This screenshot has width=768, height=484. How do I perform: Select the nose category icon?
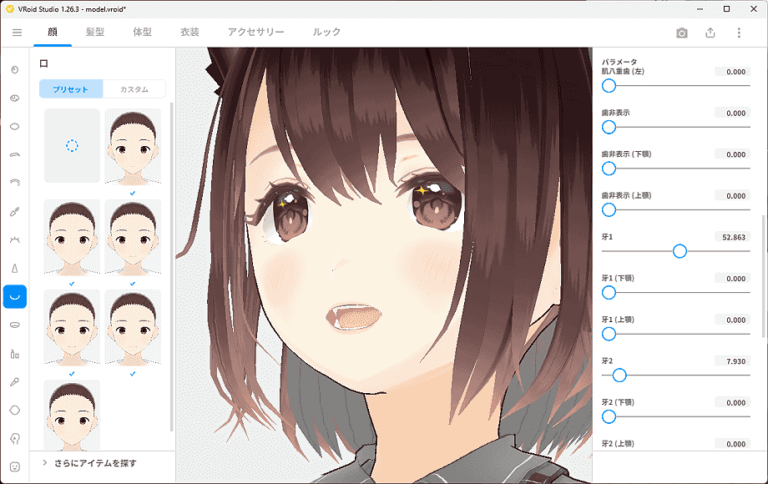[x=15, y=268]
